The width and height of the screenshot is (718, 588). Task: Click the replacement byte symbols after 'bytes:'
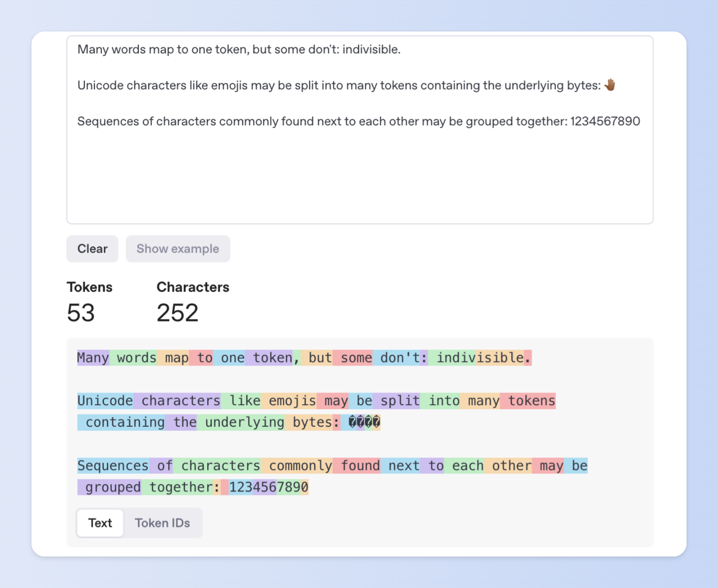coord(364,422)
